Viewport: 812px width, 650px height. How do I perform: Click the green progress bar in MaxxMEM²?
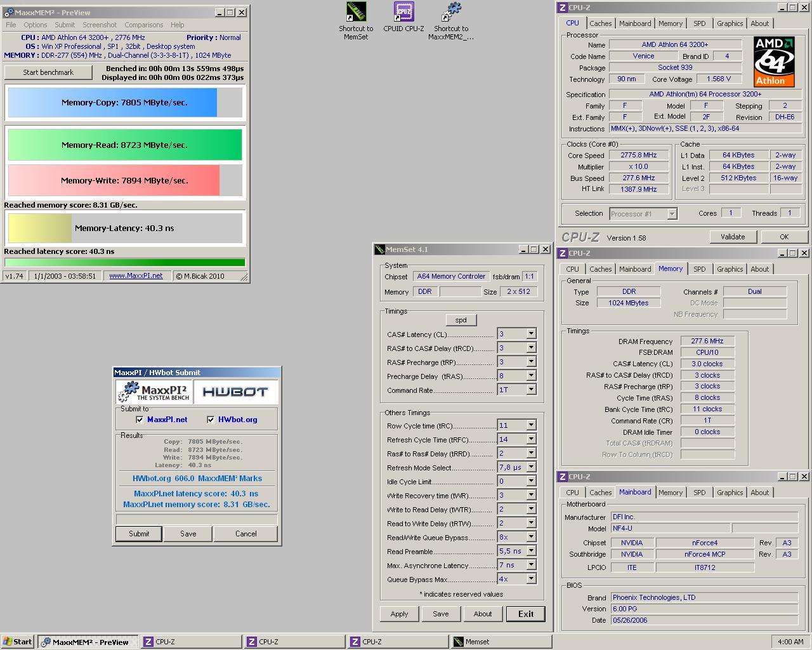(125, 262)
